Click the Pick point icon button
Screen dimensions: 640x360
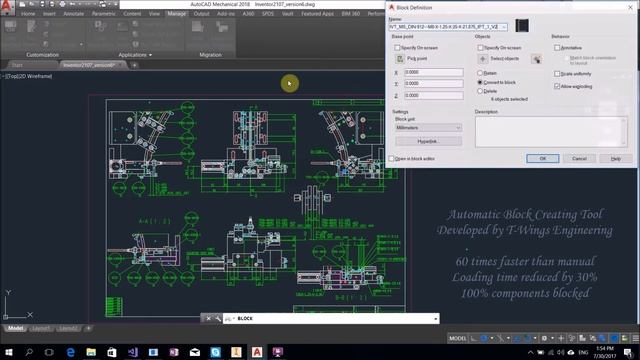400,59
